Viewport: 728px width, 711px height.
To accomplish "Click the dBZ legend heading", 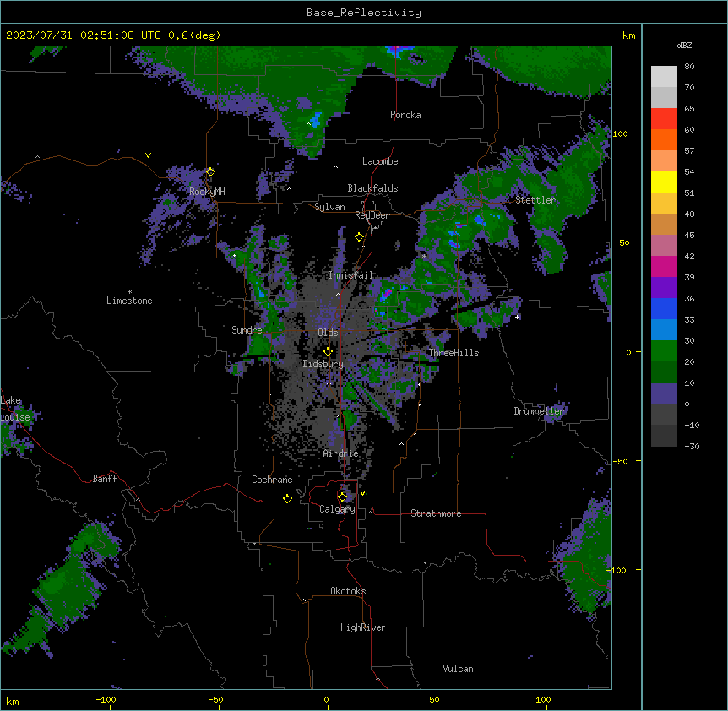I will [684, 45].
